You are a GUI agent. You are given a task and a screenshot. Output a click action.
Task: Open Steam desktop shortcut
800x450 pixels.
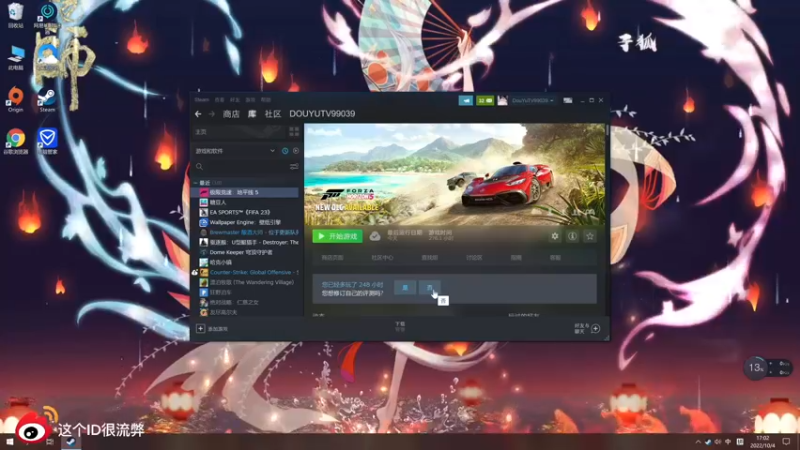(x=47, y=99)
